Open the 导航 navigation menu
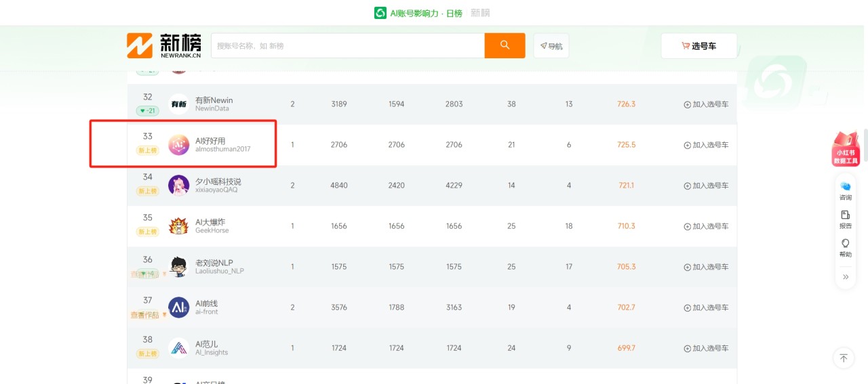 click(551, 46)
